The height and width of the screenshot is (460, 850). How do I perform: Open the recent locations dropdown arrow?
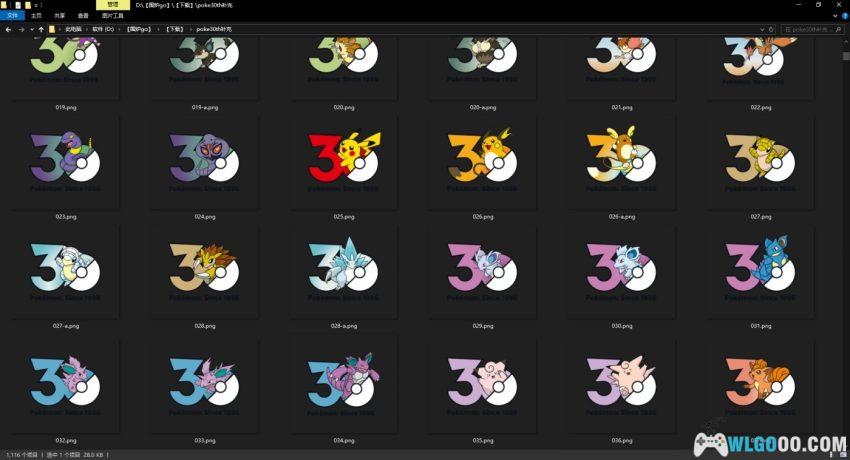[32, 29]
